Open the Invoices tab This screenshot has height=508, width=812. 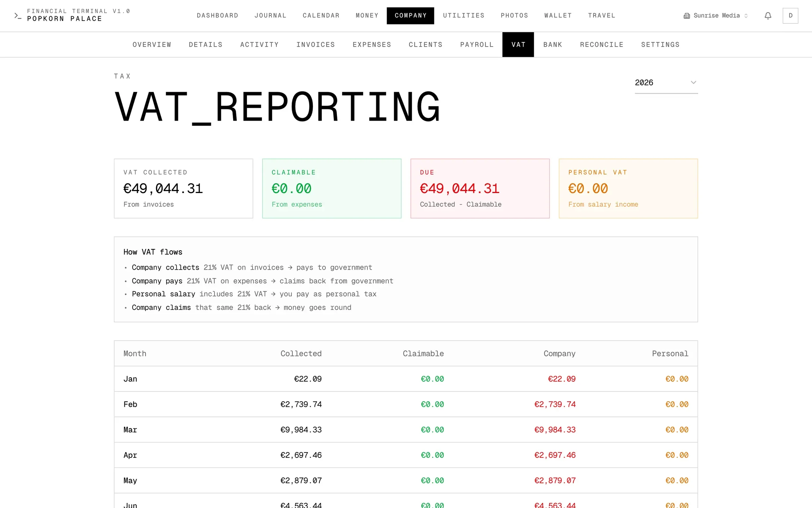point(316,45)
